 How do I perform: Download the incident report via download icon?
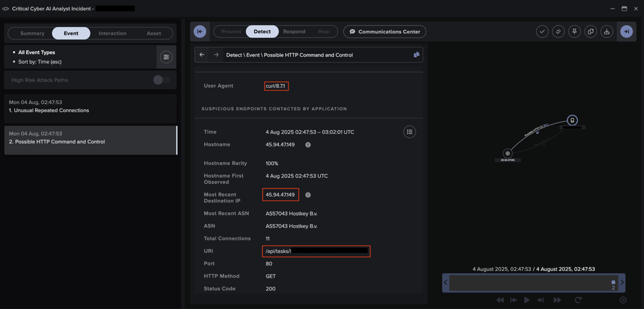click(x=607, y=31)
